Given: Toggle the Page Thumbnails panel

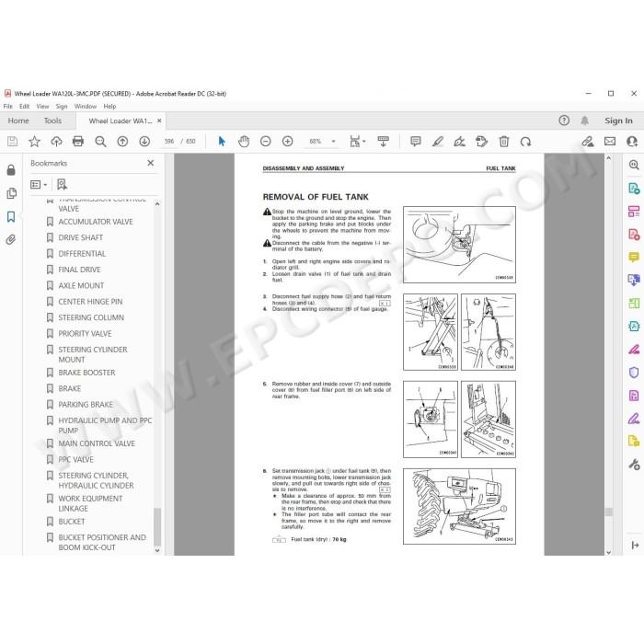Looking at the screenshot, I should tap(11, 193).
